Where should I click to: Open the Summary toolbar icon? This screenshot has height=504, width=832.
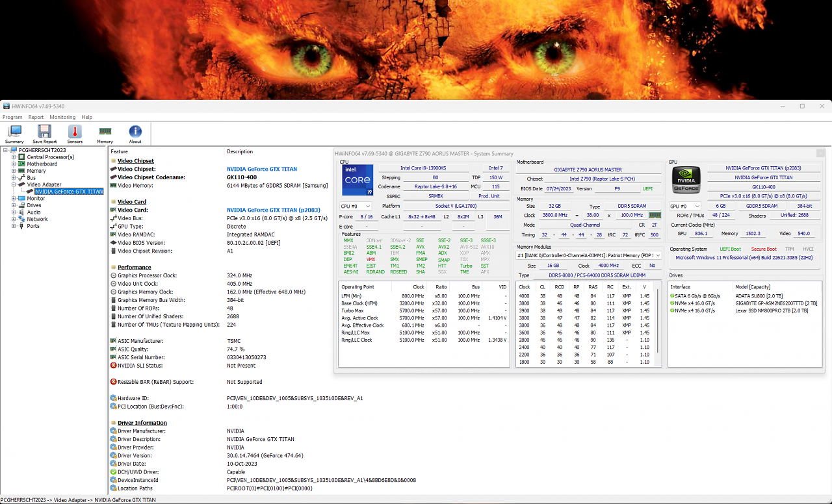click(14, 132)
